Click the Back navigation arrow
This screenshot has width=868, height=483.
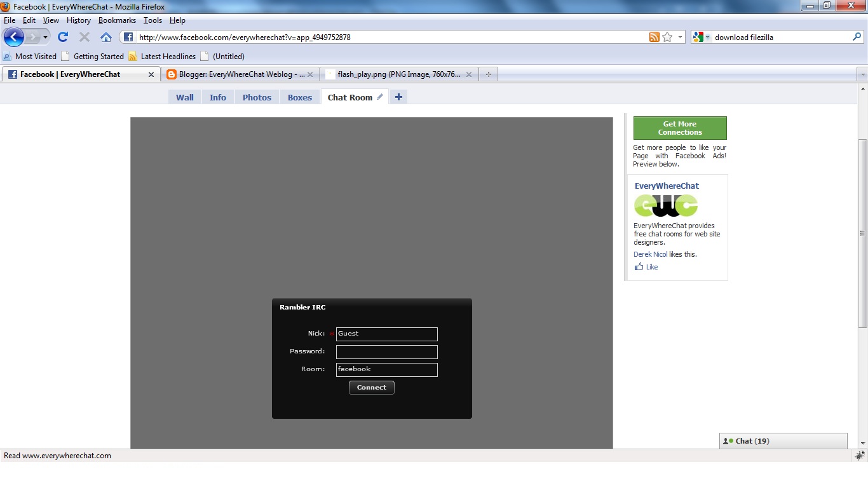pyautogui.click(x=13, y=37)
